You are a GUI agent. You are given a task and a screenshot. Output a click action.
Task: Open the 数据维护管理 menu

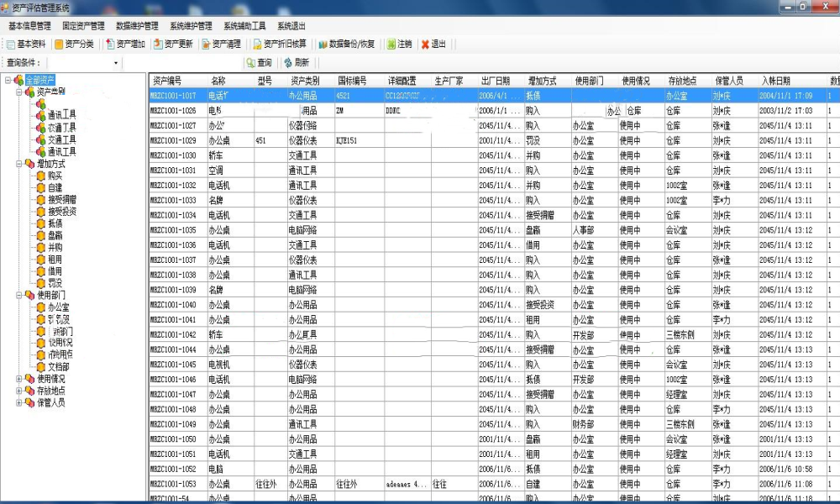click(x=137, y=26)
